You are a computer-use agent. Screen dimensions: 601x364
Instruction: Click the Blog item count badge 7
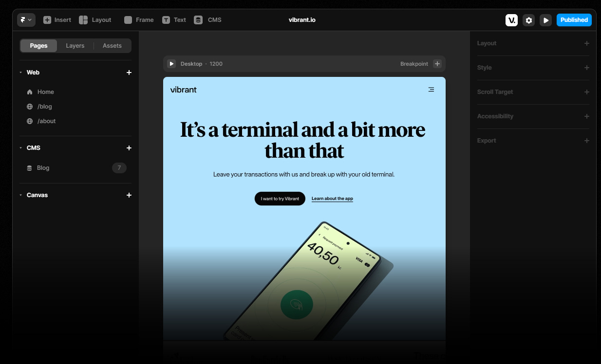point(119,168)
